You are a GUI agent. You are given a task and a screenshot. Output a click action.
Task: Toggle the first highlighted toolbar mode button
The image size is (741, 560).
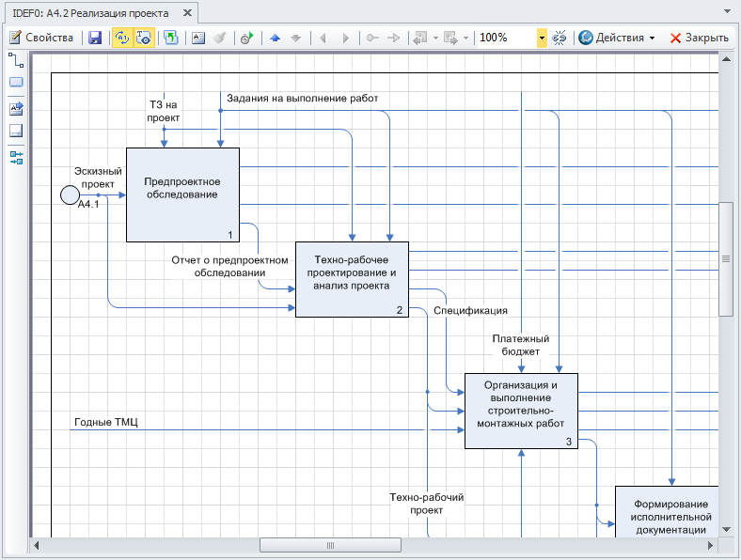pyautogui.click(x=121, y=38)
